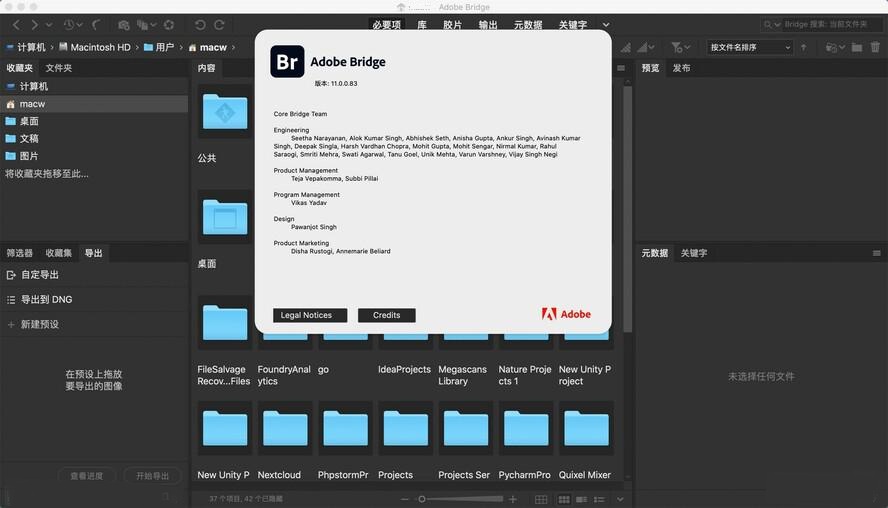Viewport: 888px width, 508px height.
Task: Open thumbnail quality options dropdown
Action: [646, 48]
